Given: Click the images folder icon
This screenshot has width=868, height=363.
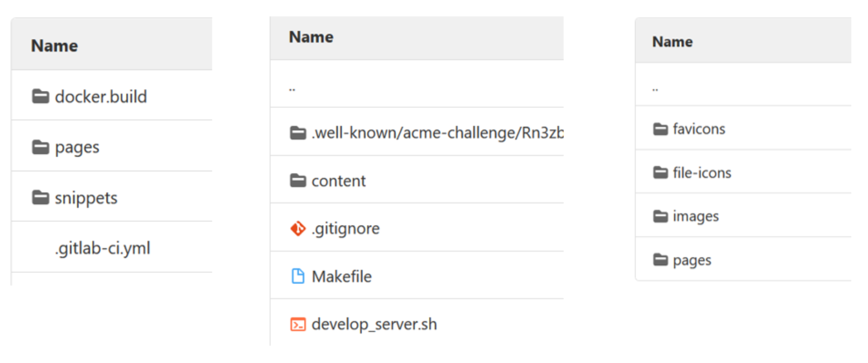Looking at the screenshot, I should pyautogui.click(x=659, y=216).
